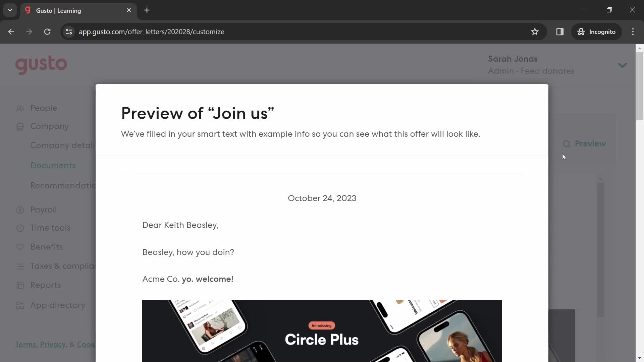The image size is (644, 362).
Task: Open App directory section
Action: (x=58, y=305)
